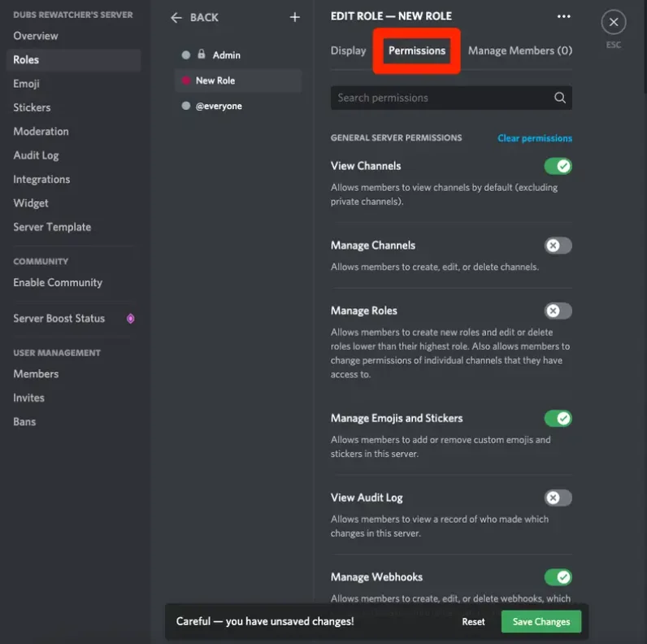Viewport: 647px width, 644px height.
Task: Turn off Manage Emojis and Stickers
Action: tap(558, 418)
